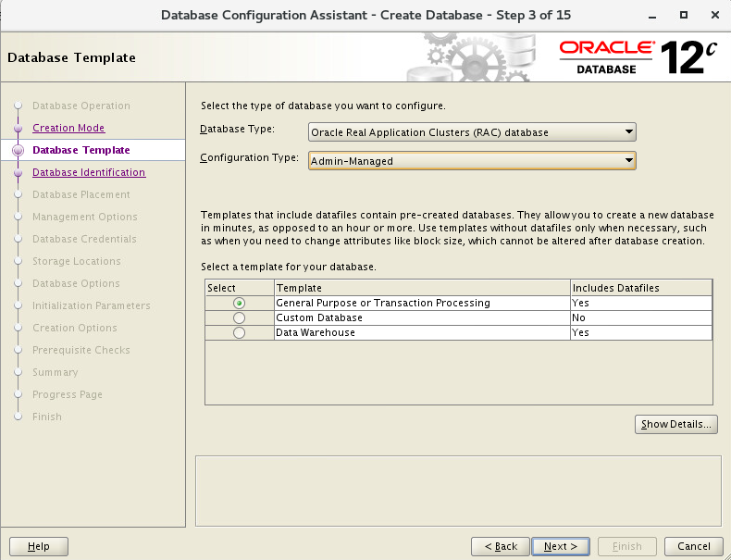Click the Database Placement step label
Image resolution: width=731 pixels, height=560 pixels.
tap(81, 195)
